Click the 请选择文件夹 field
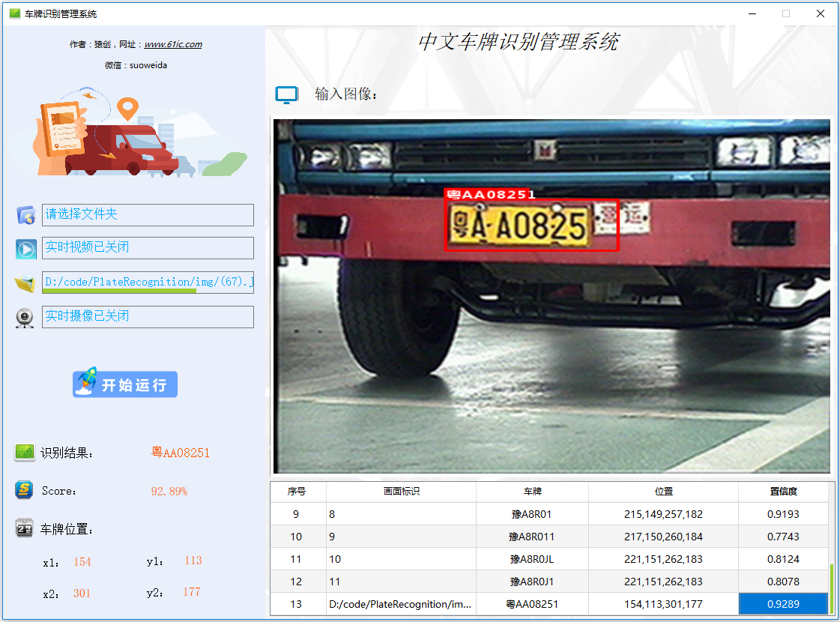840x622 pixels. click(148, 215)
